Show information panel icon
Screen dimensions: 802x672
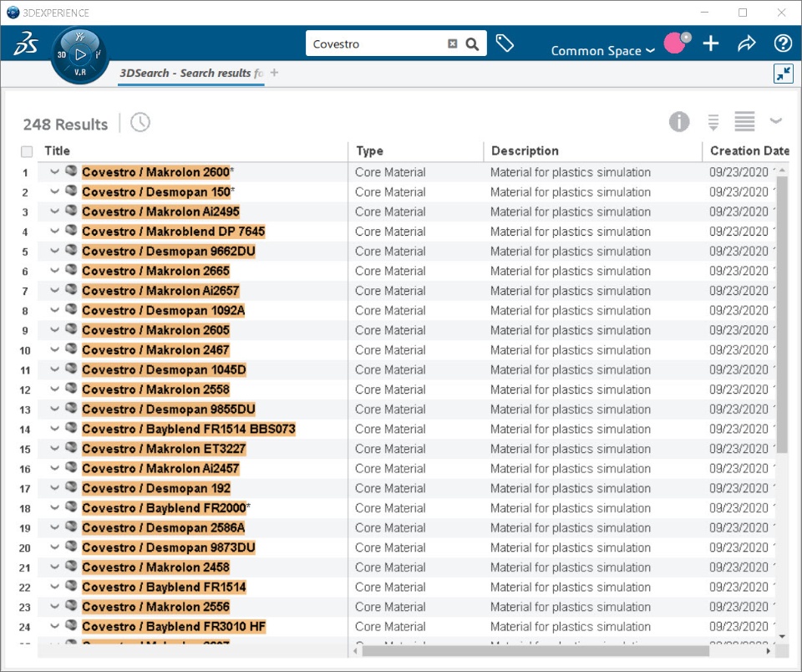[679, 122]
